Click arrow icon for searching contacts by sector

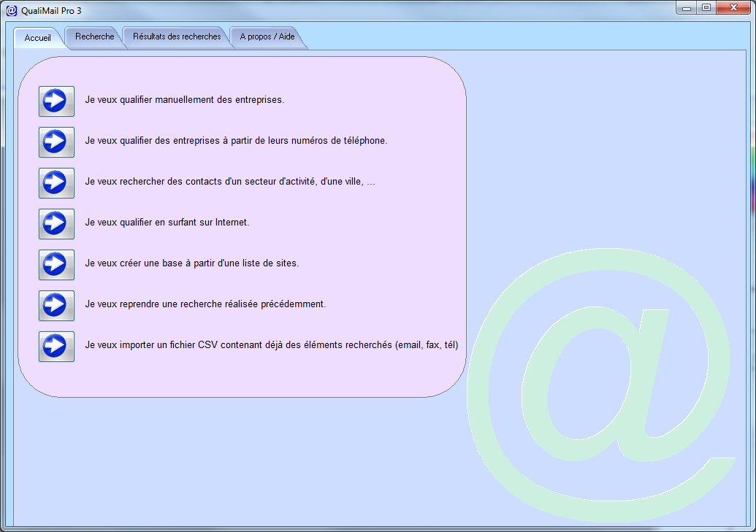pos(56,183)
